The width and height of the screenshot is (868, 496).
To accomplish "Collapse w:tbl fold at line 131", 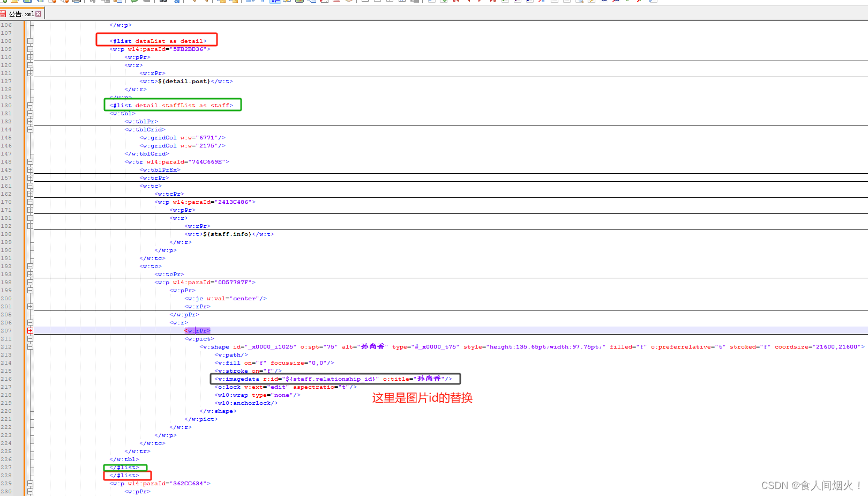I will 30,114.
